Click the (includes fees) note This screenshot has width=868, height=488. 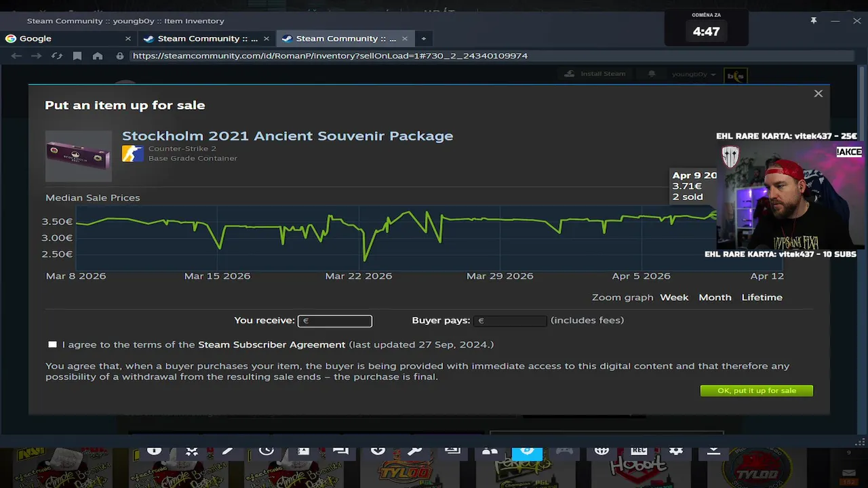tap(587, 320)
